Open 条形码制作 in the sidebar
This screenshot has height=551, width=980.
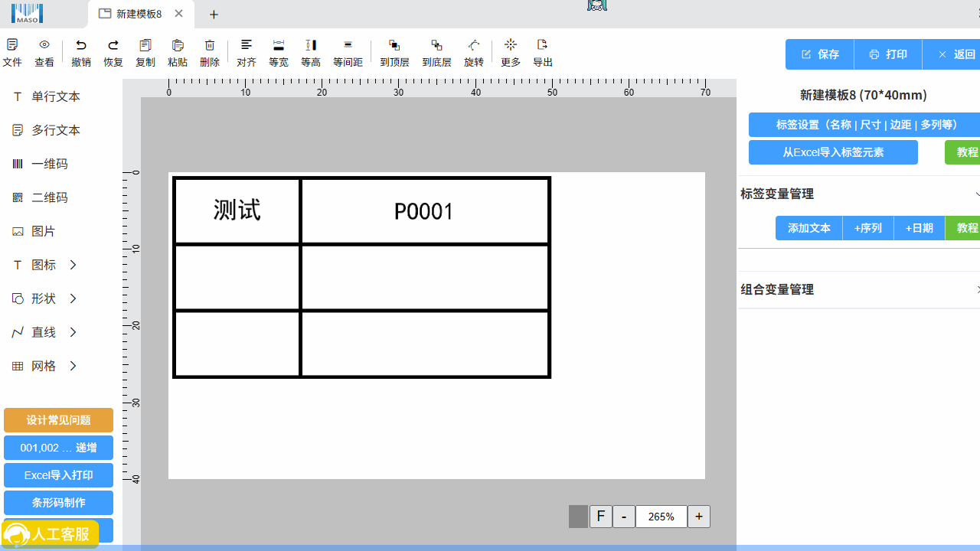click(58, 502)
